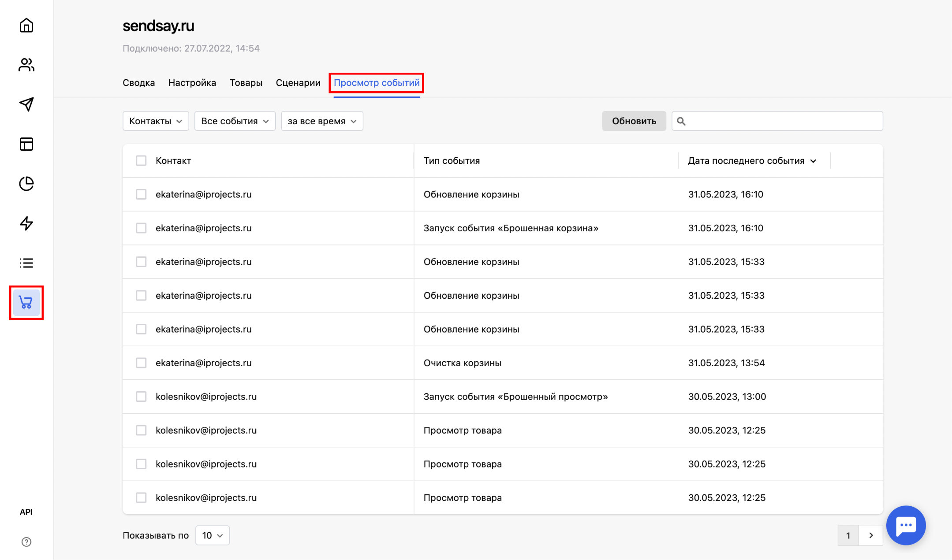
Task: Sort by Дата последнего события column
Action: pyautogui.click(x=752, y=161)
